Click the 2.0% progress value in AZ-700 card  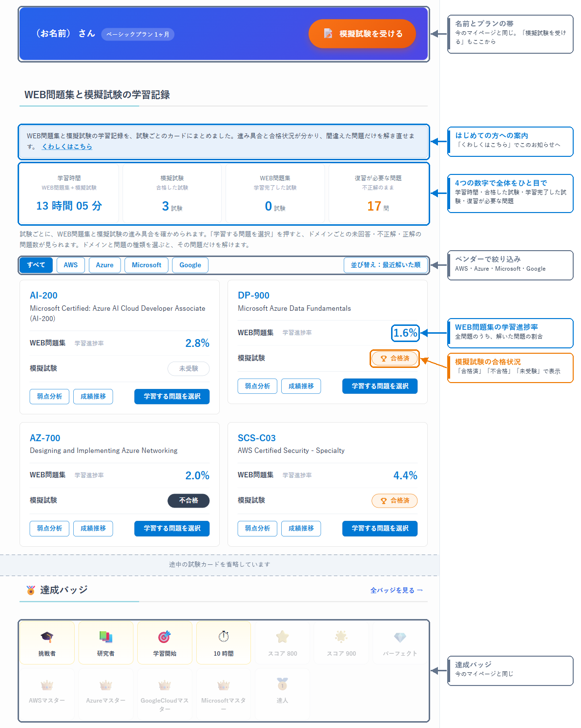[x=197, y=475]
